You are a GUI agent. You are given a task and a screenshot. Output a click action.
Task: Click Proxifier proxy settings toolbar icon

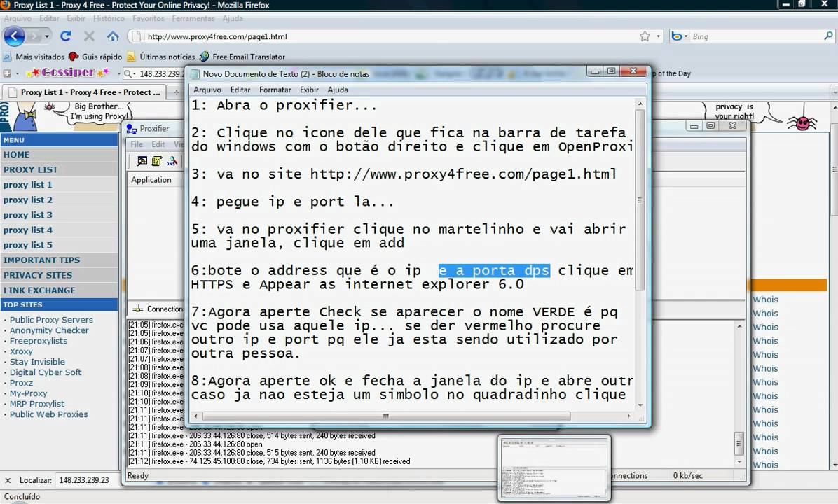tap(142, 161)
